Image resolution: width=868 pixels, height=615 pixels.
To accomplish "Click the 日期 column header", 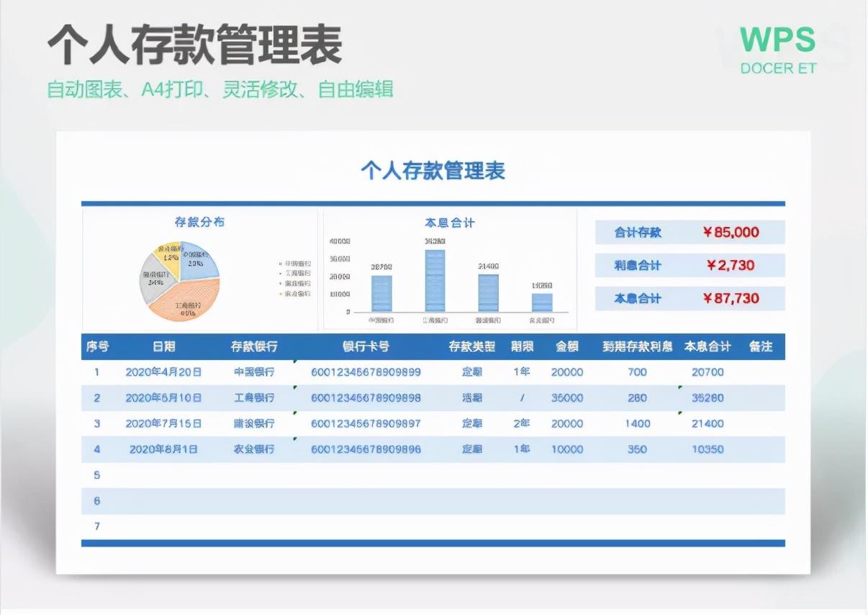I will tap(163, 346).
